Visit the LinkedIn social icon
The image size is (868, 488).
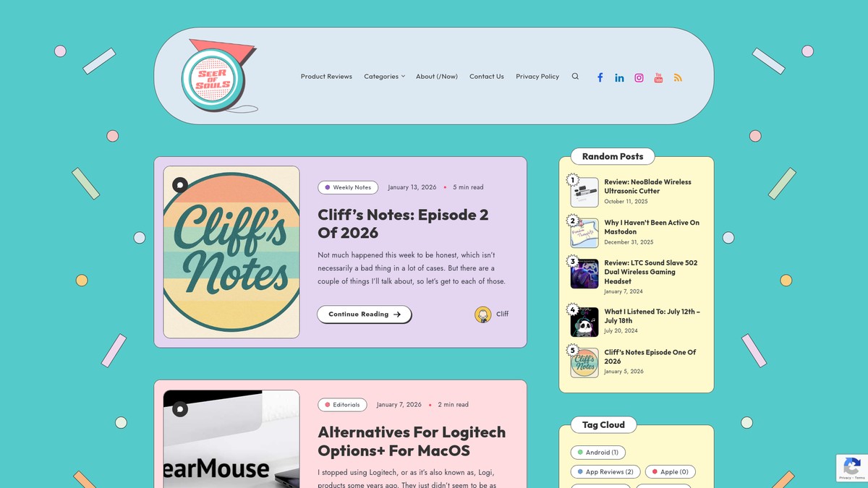click(x=619, y=77)
